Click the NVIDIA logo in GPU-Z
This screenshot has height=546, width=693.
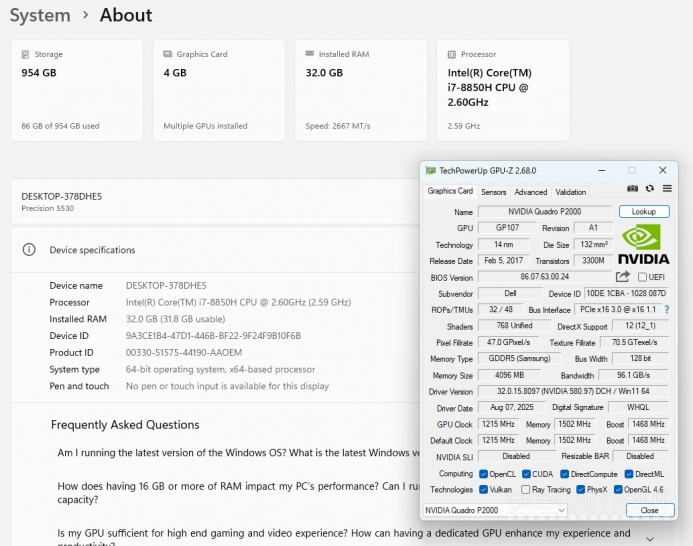click(644, 244)
